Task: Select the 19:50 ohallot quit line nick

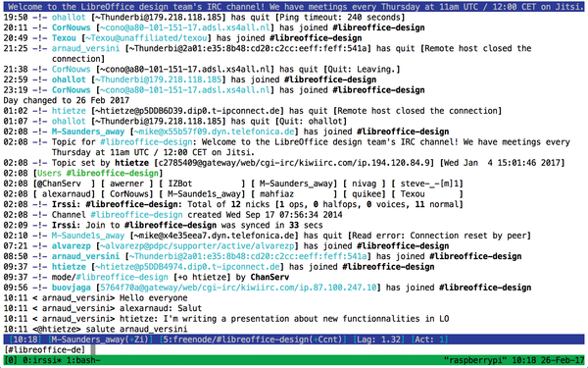Action: click(69, 18)
